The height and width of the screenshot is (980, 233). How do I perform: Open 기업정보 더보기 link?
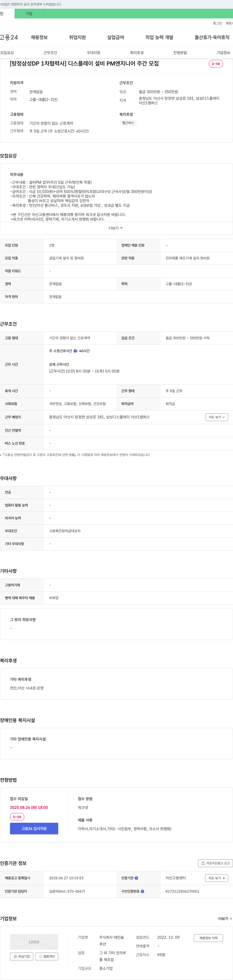click(225, 918)
